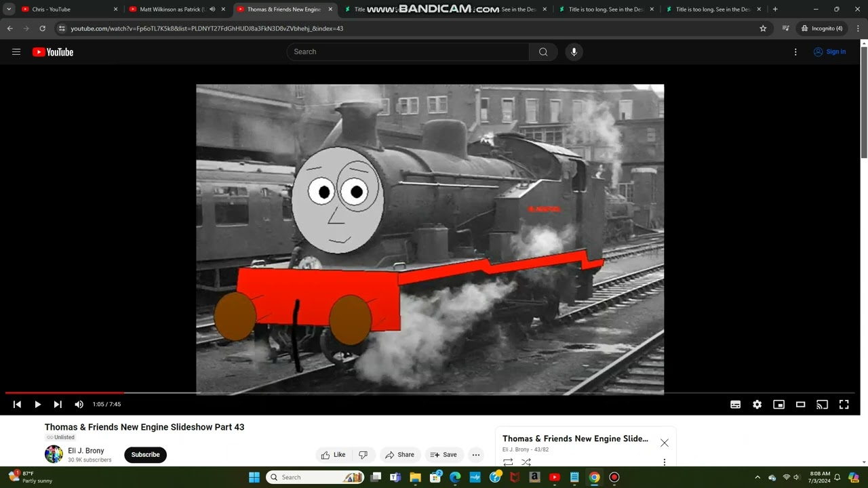868x488 pixels.
Task: Switch to Matt Wilkinson as Patrick tab
Action: pyautogui.click(x=176, y=9)
